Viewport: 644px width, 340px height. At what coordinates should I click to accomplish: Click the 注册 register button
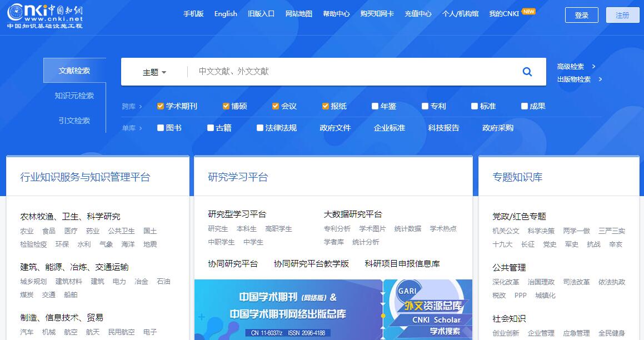pos(622,15)
